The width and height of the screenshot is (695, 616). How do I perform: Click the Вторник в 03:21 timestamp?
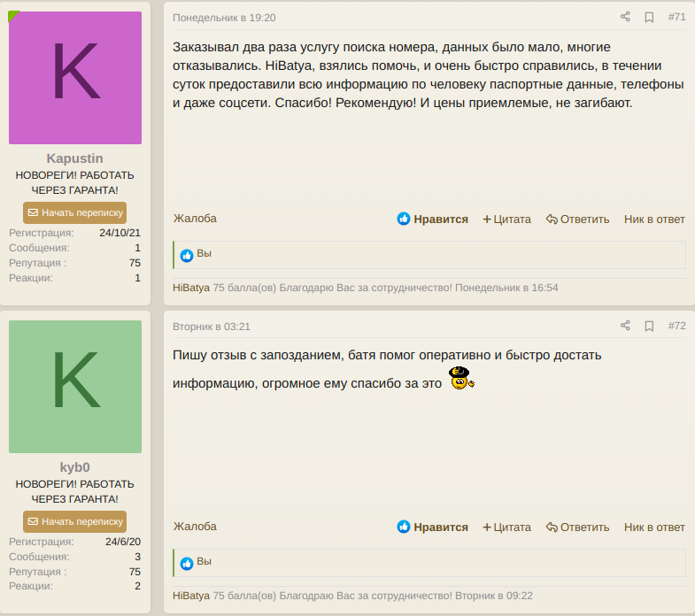(x=212, y=326)
